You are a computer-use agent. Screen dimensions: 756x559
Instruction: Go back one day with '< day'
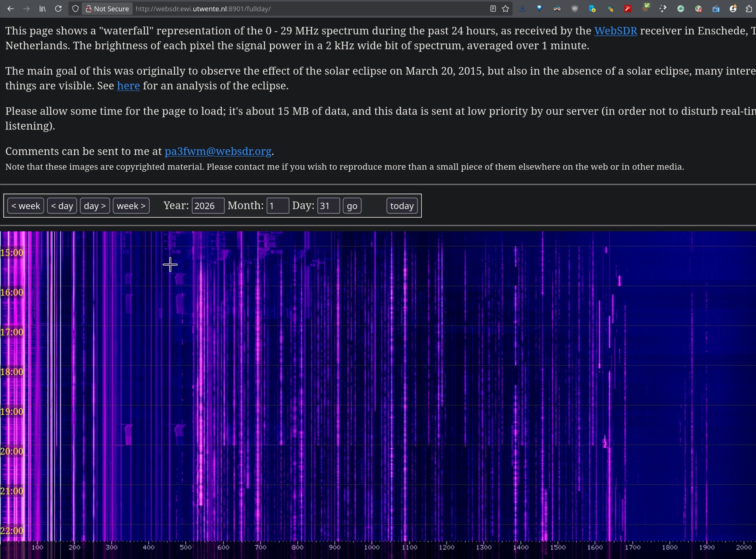(x=62, y=206)
